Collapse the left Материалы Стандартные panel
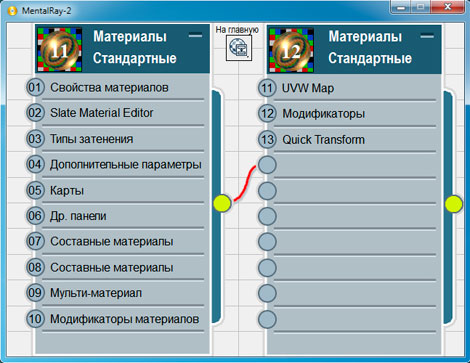The height and width of the screenshot is (363, 470). (195, 35)
